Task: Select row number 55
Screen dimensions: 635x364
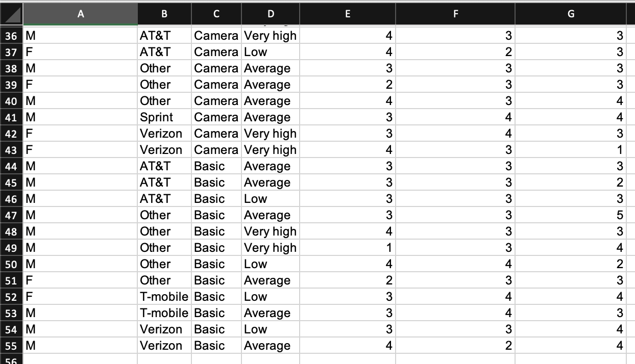Action: click(x=10, y=345)
